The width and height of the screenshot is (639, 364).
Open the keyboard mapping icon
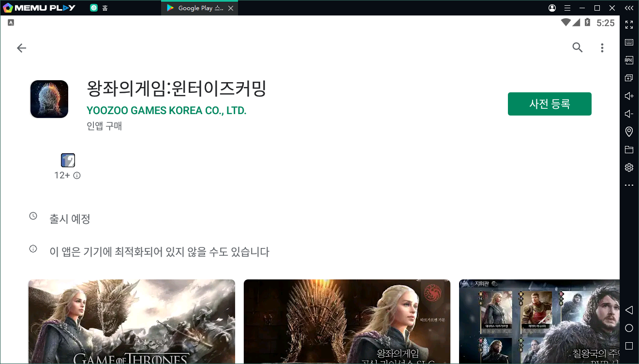pos(629,43)
